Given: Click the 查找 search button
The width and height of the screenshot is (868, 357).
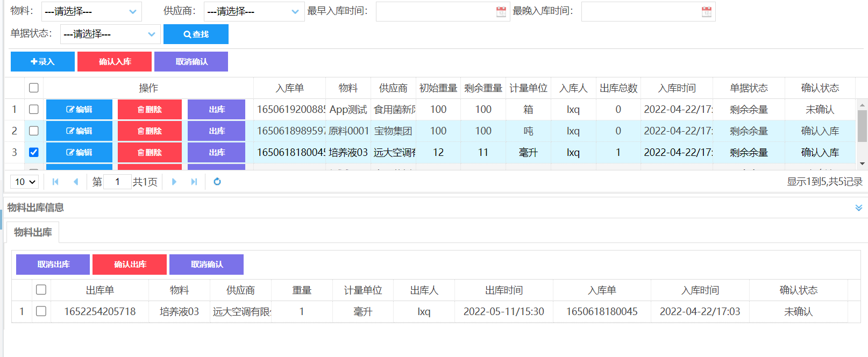Looking at the screenshot, I should (196, 34).
